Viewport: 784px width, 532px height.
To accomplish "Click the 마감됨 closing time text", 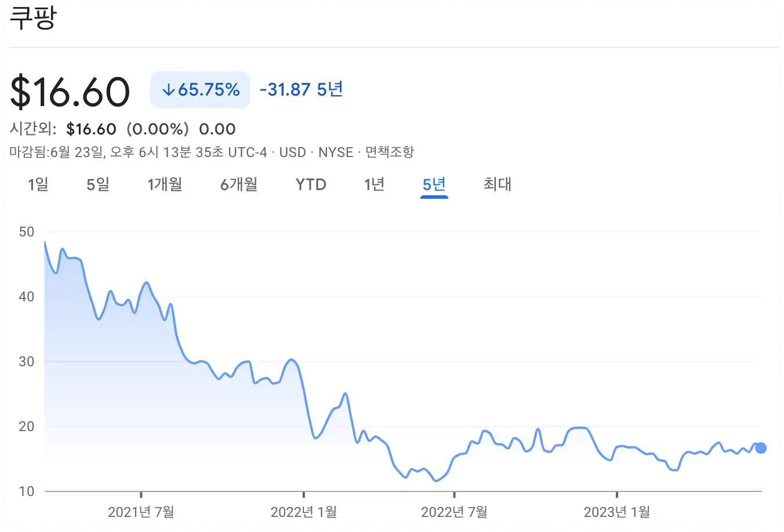I will click(x=138, y=152).
